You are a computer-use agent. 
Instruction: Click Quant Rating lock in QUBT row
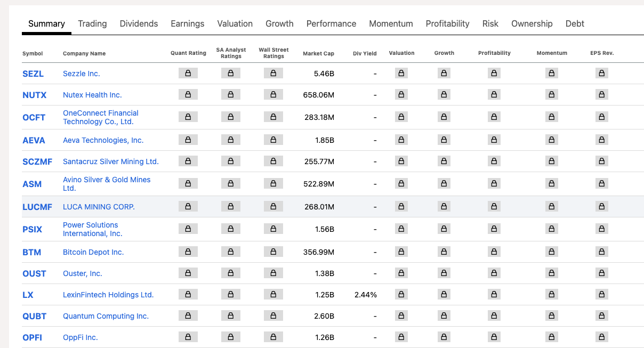[x=188, y=316]
